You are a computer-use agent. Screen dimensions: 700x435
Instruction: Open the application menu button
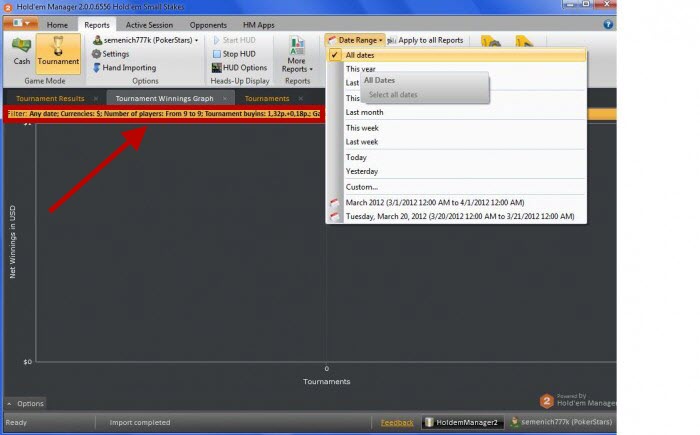[x=21, y=23]
